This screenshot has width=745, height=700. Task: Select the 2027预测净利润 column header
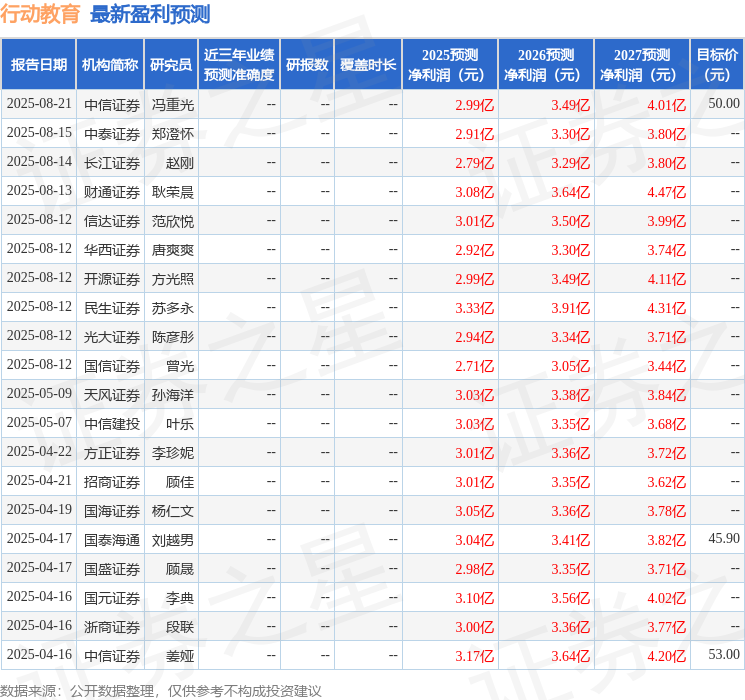click(642, 65)
